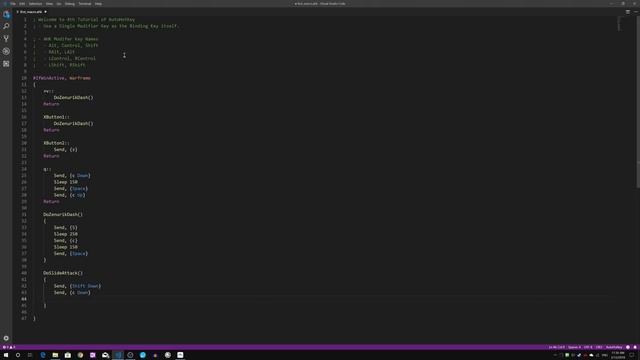640x360 pixels.
Task: Open the Action Center notification icon
Action: [x=632, y=355]
